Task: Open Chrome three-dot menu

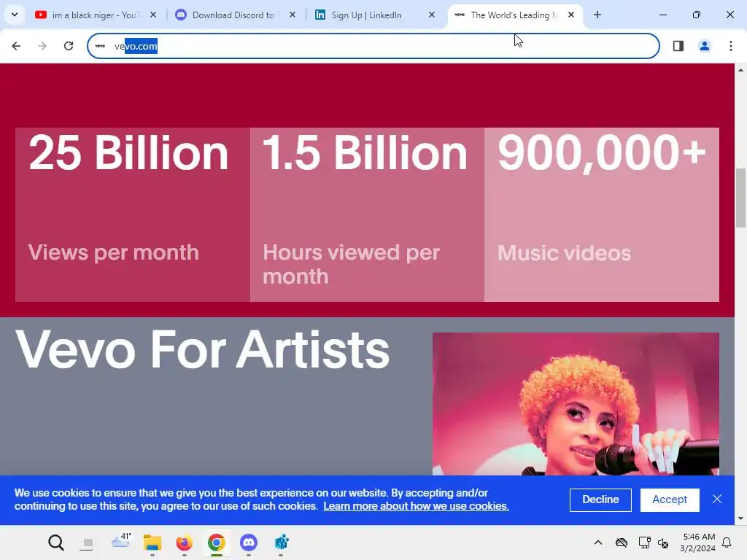Action: (x=730, y=46)
